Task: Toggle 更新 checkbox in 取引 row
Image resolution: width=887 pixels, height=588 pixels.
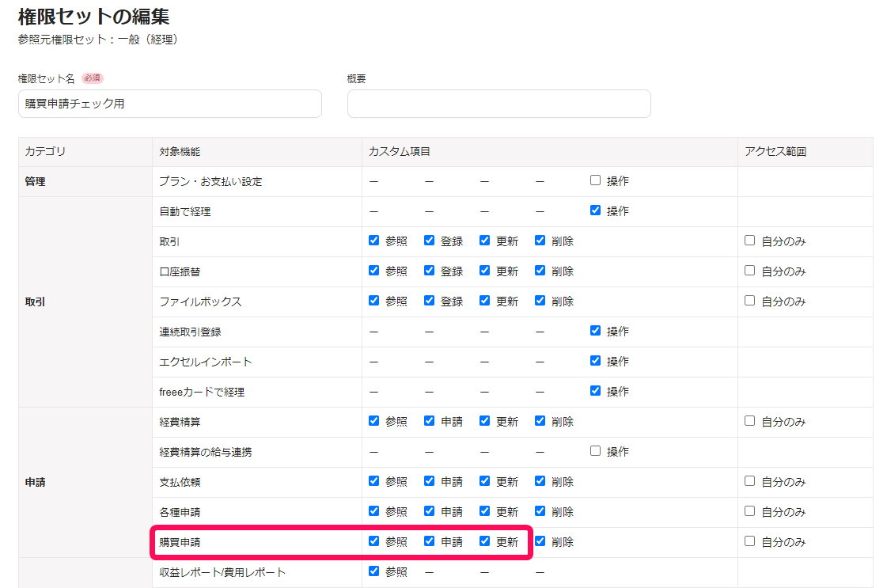Action: point(484,240)
